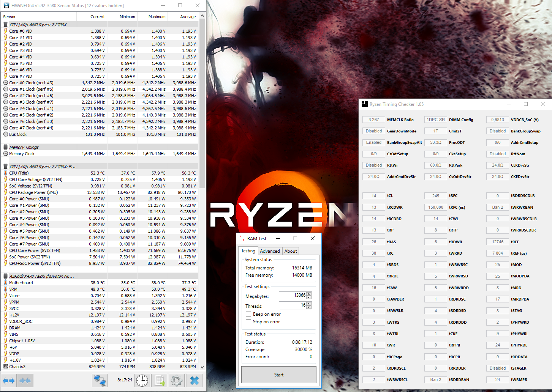This screenshot has height=392, width=552.
Task: Select the Memory Clock sensor row
Action: pos(100,154)
